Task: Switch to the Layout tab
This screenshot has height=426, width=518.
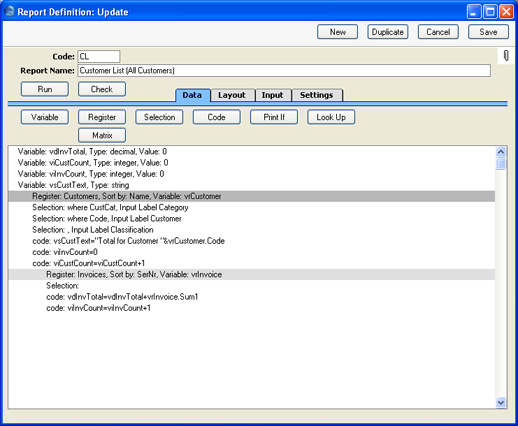Action: (232, 95)
